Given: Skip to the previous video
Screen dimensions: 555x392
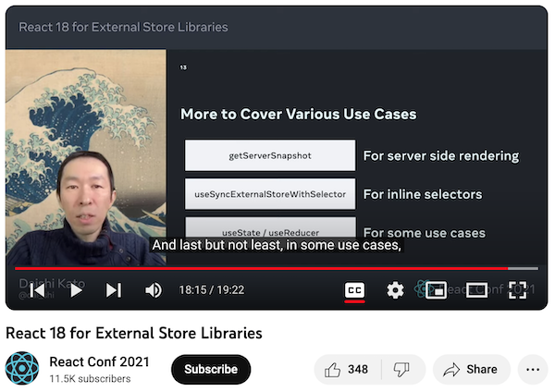Looking at the screenshot, I should click(x=37, y=290).
